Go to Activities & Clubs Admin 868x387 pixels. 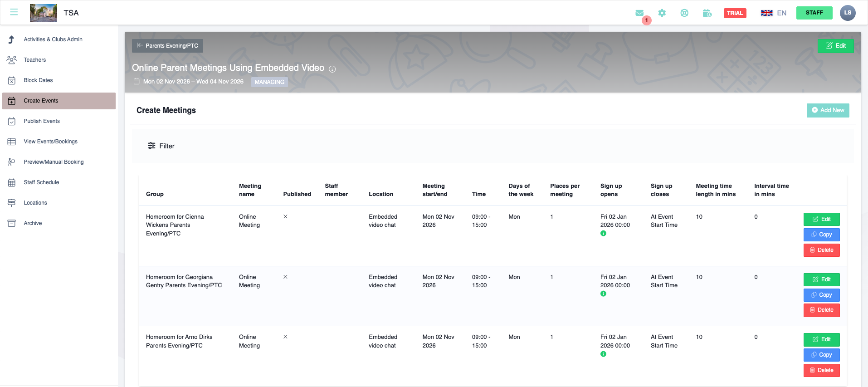(x=53, y=39)
